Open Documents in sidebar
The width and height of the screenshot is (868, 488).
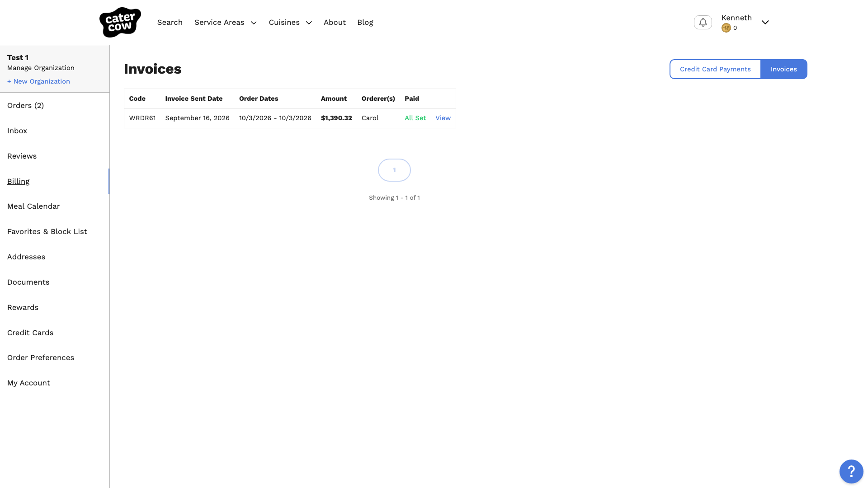tap(28, 282)
